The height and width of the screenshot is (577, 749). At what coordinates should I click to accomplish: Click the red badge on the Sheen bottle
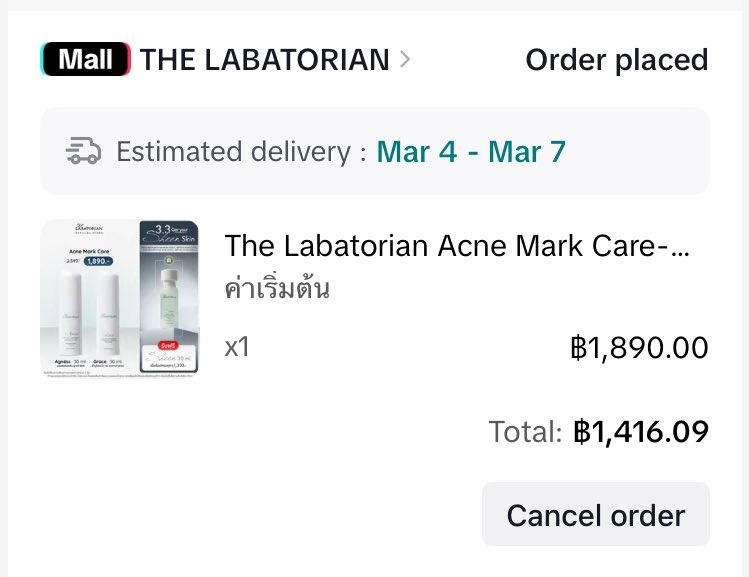point(168,346)
